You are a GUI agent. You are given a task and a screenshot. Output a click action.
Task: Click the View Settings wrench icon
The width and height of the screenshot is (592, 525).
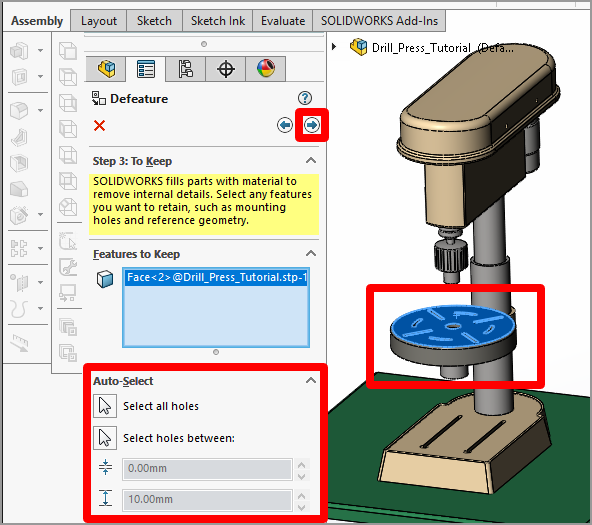68,267
